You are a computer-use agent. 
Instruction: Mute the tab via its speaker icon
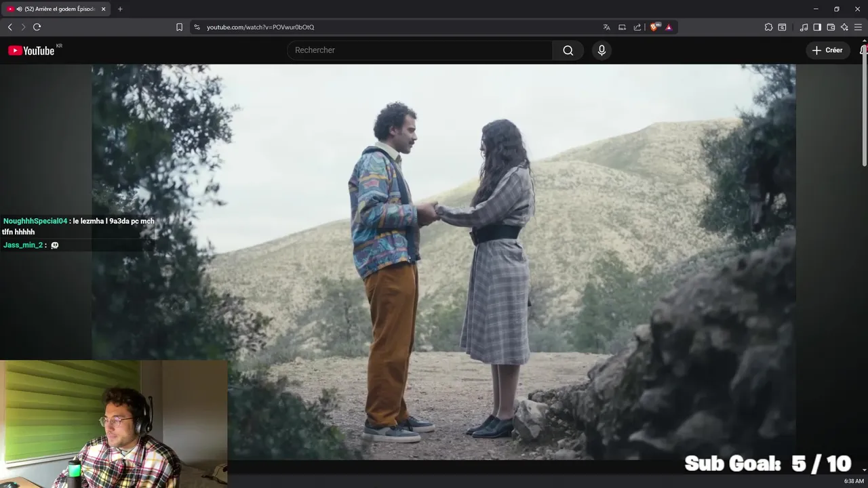[19, 9]
